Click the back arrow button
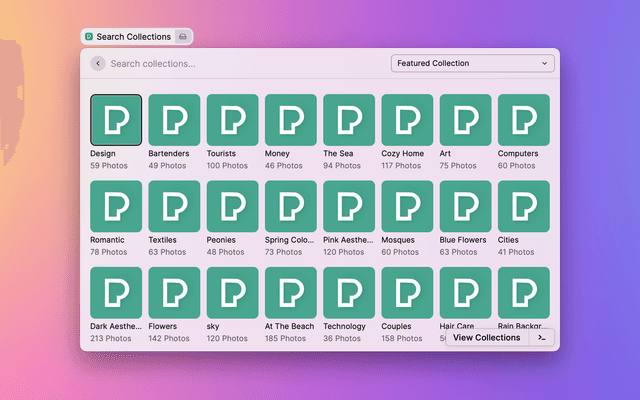Image resolution: width=640 pixels, height=400 pixels. tap(97, 63)
